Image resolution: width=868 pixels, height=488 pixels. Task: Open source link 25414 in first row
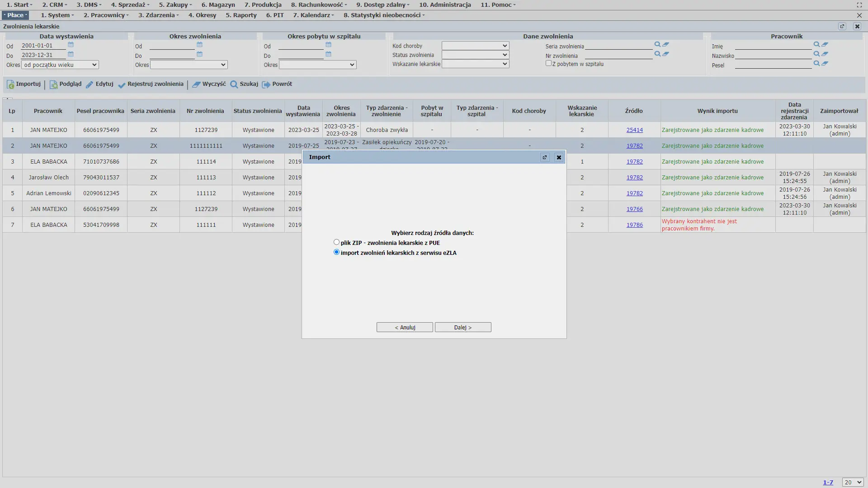tap(634, 130)
